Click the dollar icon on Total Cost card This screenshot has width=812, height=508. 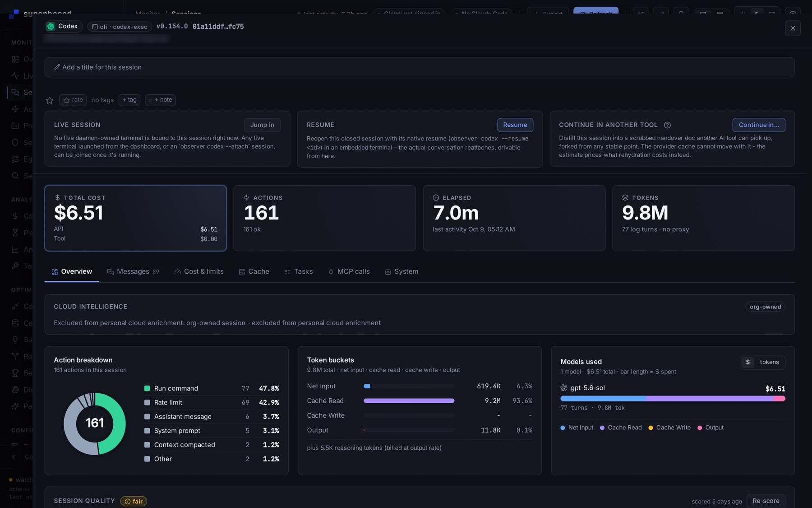57,198
